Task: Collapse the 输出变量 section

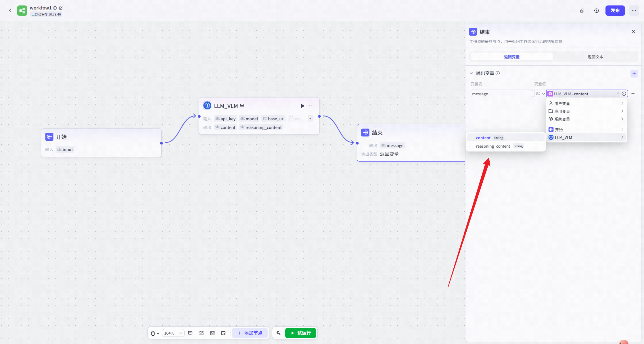Action: point(471,74)
